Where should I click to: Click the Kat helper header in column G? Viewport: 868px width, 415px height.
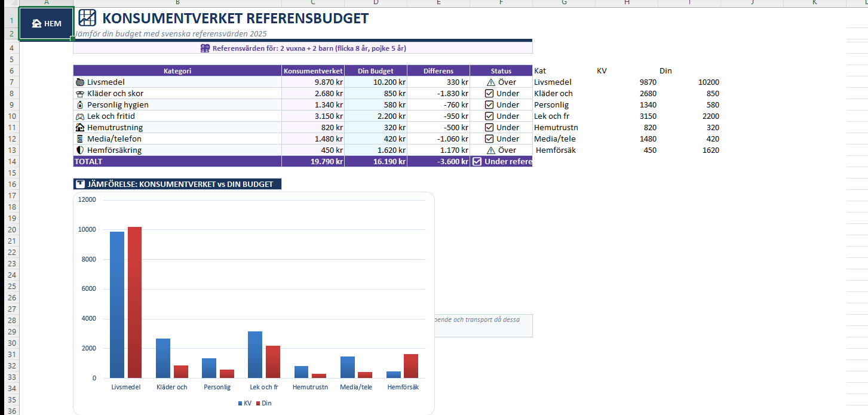pos(564,70)
